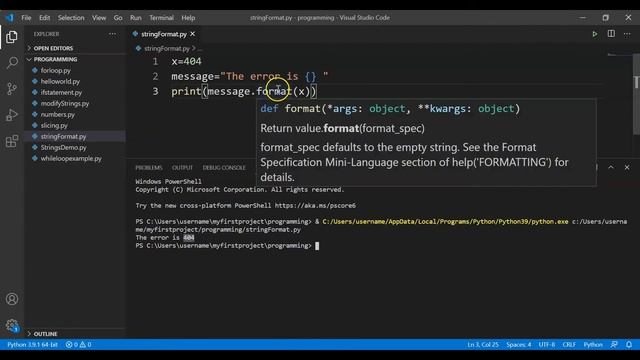The height and width of the screenshot is (360, 640).
Task: Run Python file with play button
Action: tap(595, 34)
